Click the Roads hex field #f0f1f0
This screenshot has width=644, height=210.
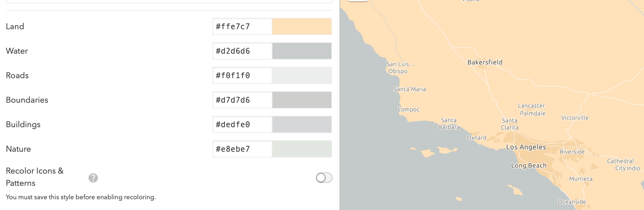(242, 75)
